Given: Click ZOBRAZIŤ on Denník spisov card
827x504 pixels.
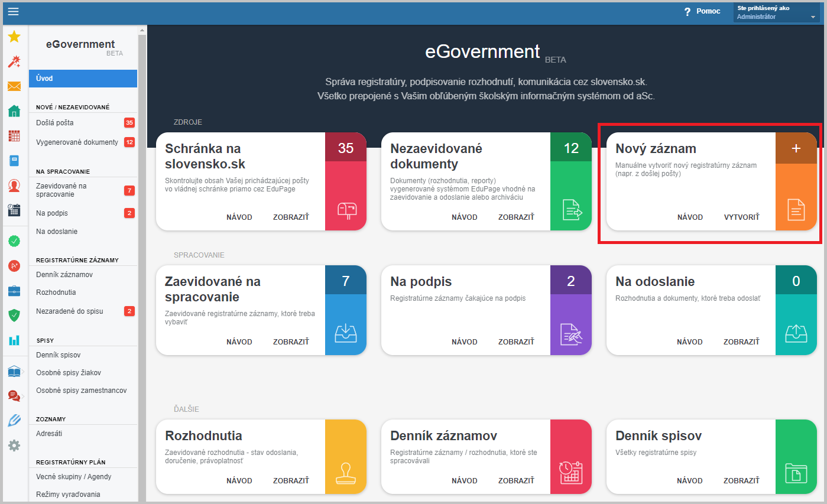Looking at the screenshot, I should pyautogui.click(x=741, y=481).
